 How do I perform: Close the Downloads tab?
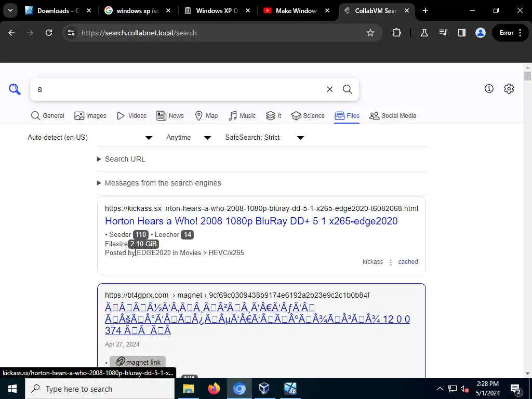click(x=89, y=11)
